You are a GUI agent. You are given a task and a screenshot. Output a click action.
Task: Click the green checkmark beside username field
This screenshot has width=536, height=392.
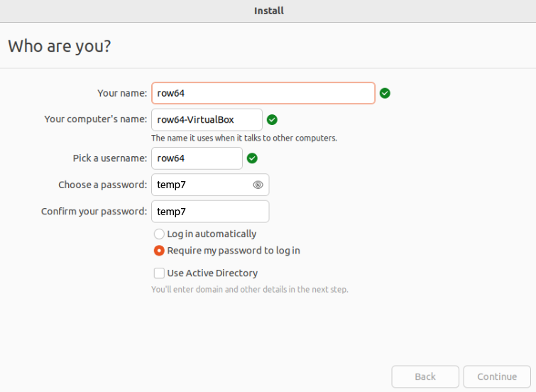[252, 158]
